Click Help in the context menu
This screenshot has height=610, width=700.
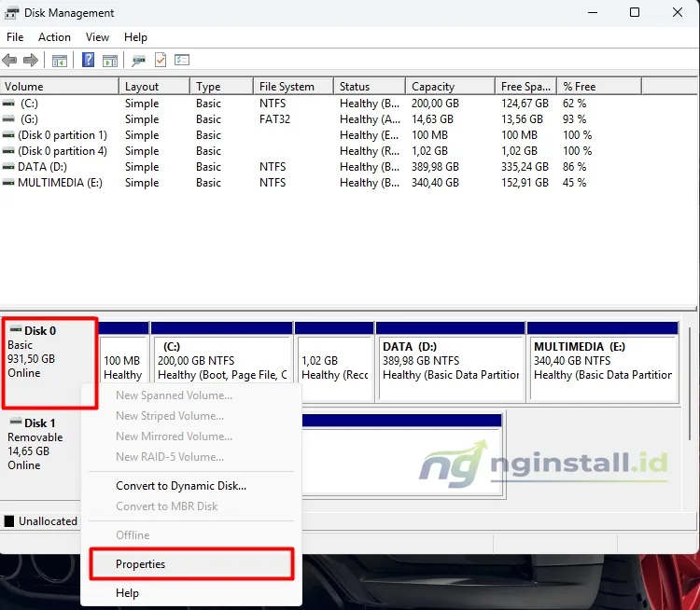(x=127, y=593)
